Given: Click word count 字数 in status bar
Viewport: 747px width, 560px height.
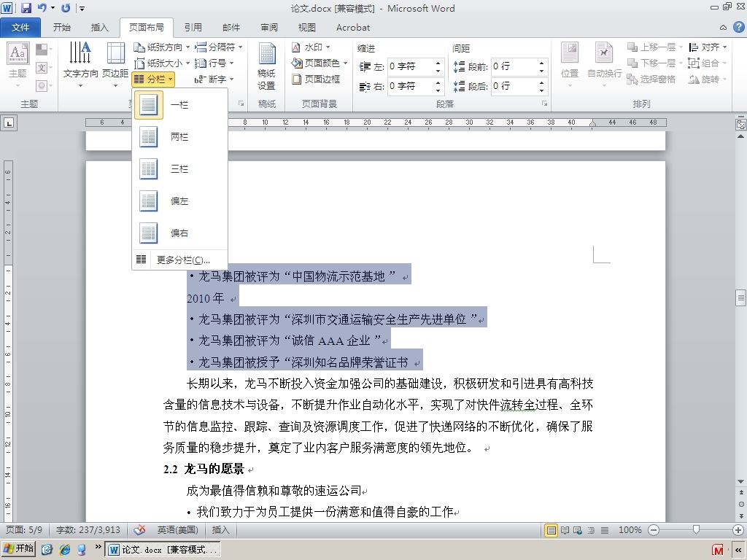Looking at the screenshot, I should point(88,529).
